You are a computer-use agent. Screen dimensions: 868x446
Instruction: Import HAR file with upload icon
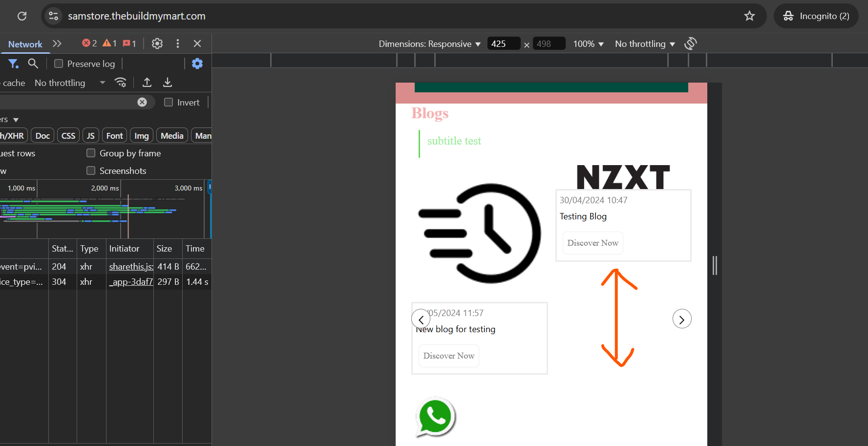147,83
